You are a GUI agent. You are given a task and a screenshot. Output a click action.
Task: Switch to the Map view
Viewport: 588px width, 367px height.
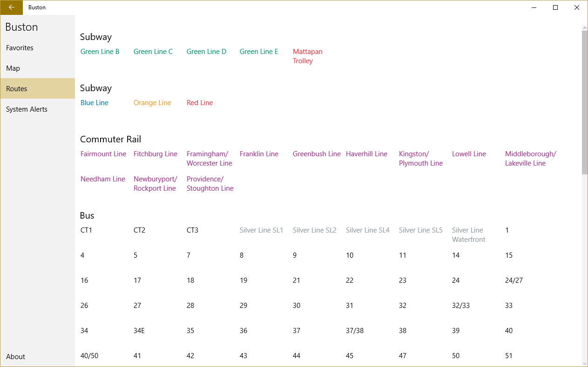pyautogui.click(x=13, y=68)
